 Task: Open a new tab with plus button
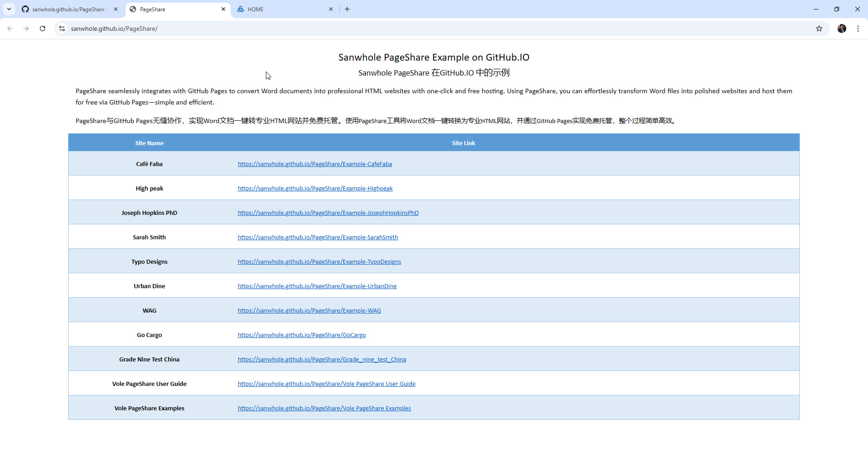(347, 9)
